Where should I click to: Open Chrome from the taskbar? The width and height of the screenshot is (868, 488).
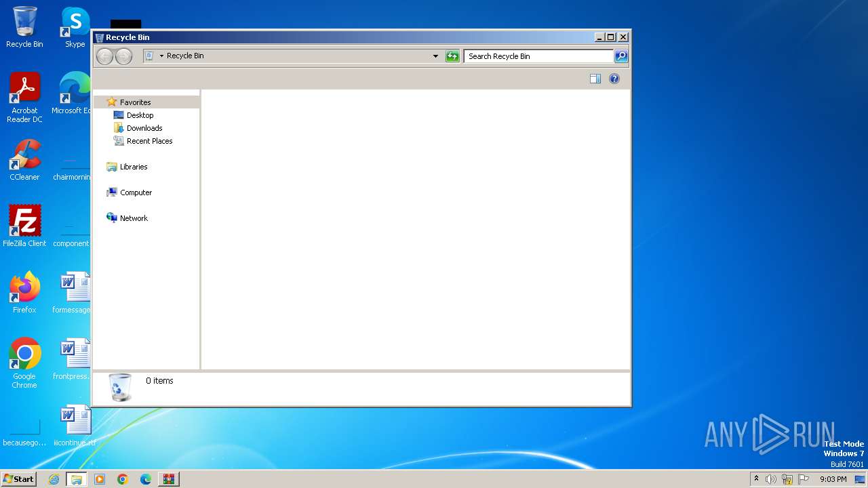pyautogui.click(x=123, y=479)
